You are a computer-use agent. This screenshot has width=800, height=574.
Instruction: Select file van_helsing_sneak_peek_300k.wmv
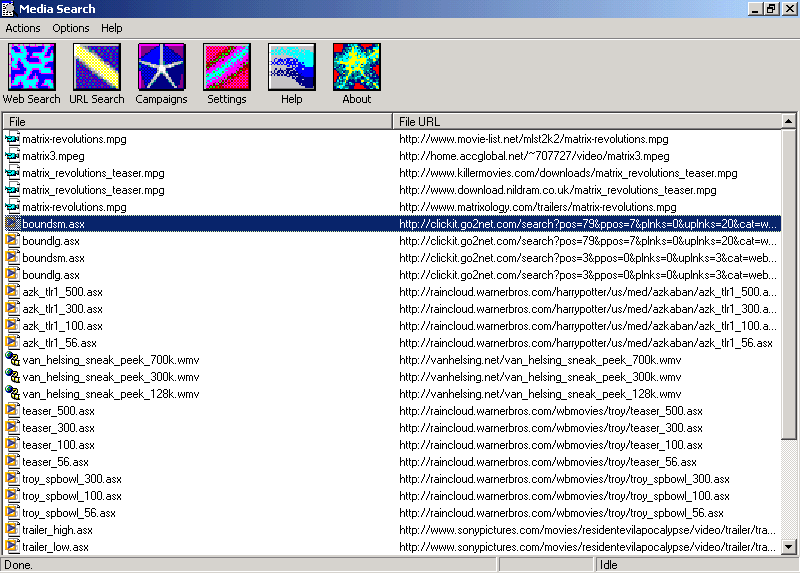[111, 377]
